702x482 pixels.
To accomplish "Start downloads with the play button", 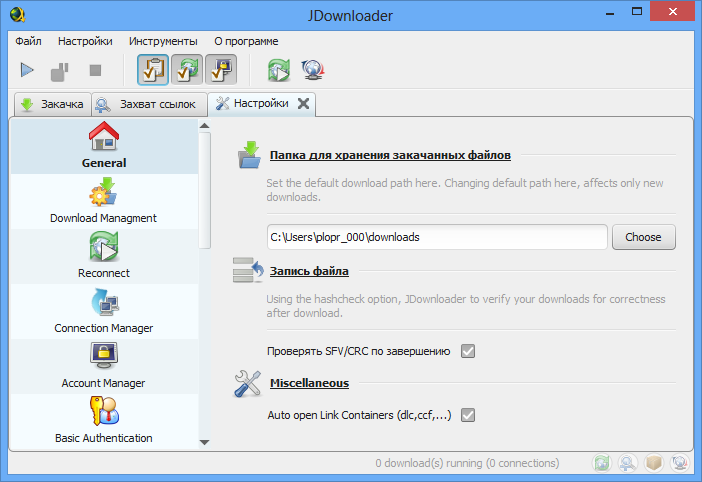I will 27,70.
